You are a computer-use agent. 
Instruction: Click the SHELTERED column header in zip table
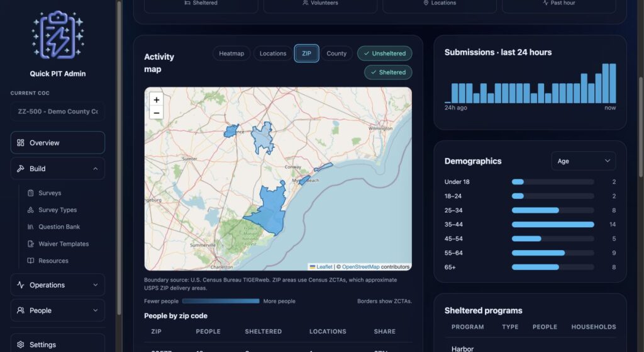point(264,331)
